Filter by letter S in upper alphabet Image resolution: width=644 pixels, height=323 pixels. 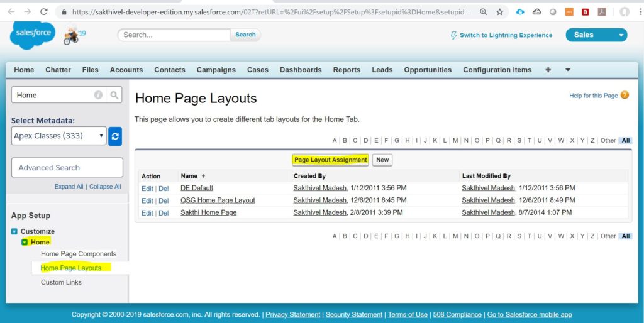click(519, 140)
